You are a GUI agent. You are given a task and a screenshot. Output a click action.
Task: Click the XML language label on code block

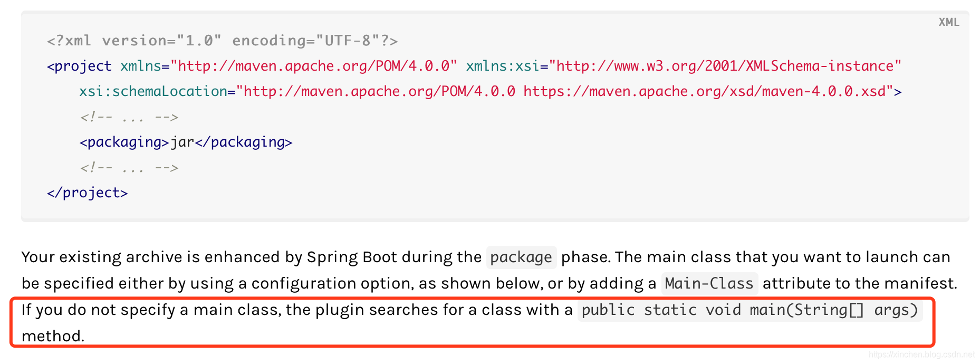(x=948, y=22)
